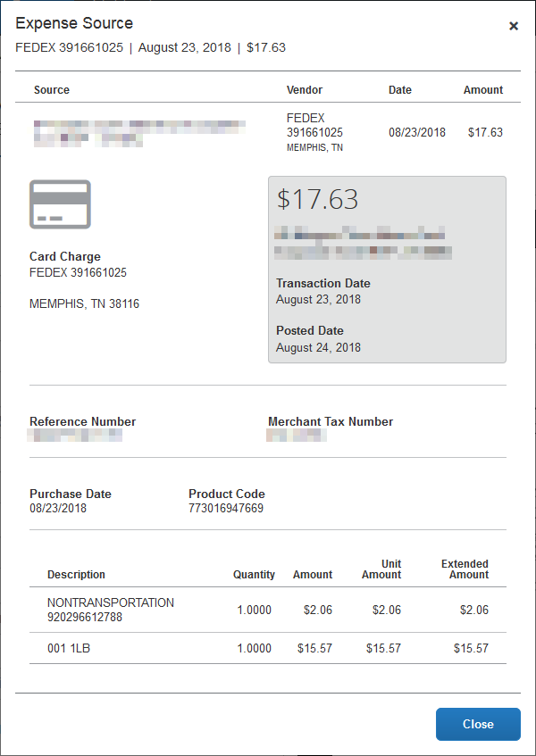536x756 pixels.
Task: Click the Transaction Date August 23, 2018 value
Action: [x=318, y=299]
